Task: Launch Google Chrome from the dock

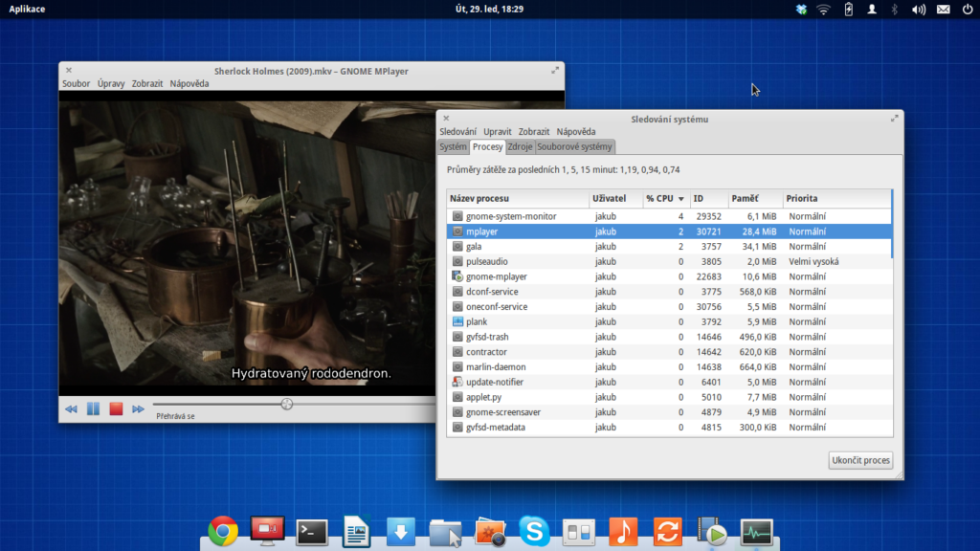Action: pos(223,531)
